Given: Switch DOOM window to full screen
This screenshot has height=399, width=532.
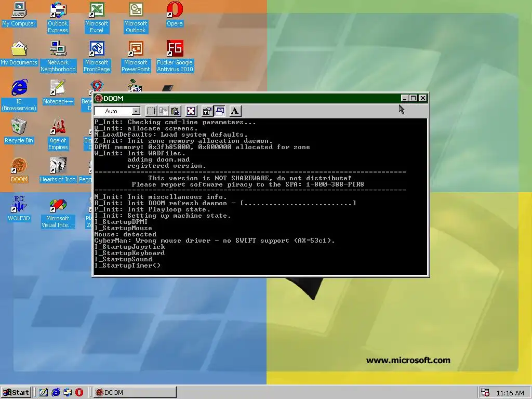Looking at the screenshot, I should coord(191,111).
